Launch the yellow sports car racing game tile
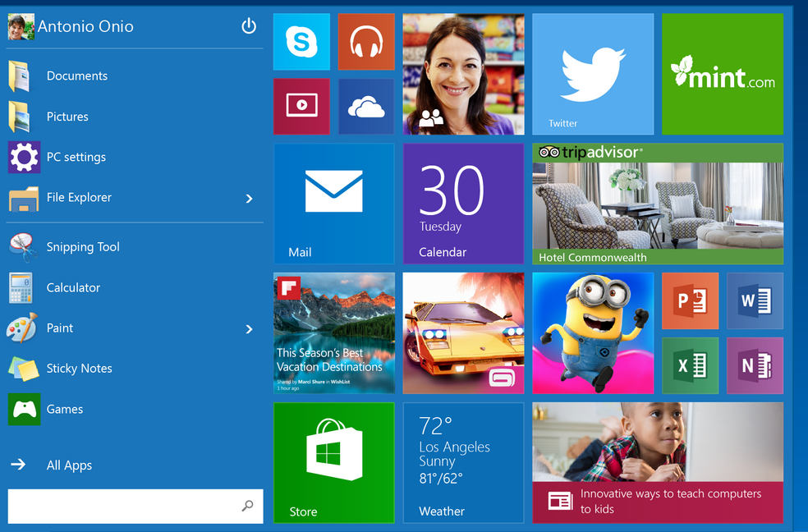The width and height of the screenshot is (808, 532). pos(463,333)
